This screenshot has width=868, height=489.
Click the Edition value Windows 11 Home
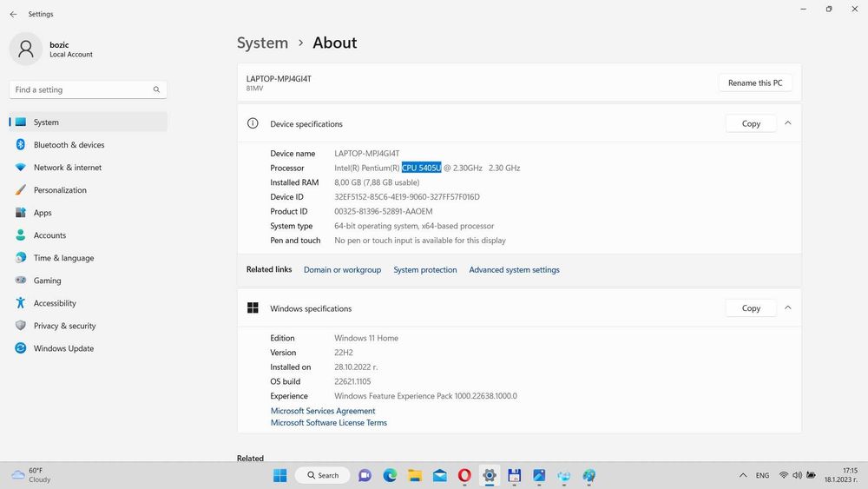pos(366,338)
